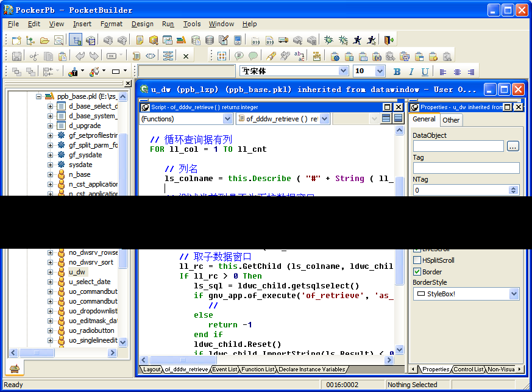Open the Tools menu
The image size is (532, 392).
(x=192, y=24)
